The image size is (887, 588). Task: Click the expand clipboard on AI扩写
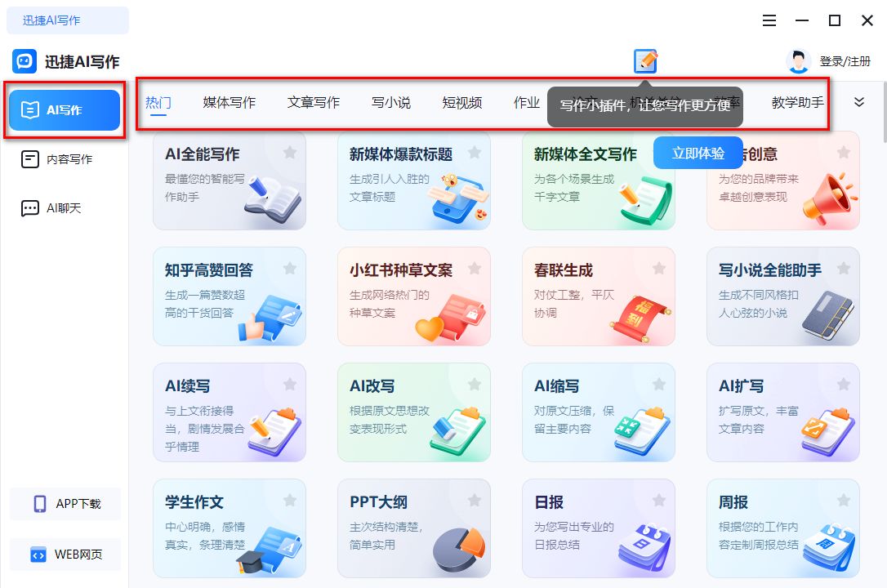pyautogui.click(x=827, y=431)
